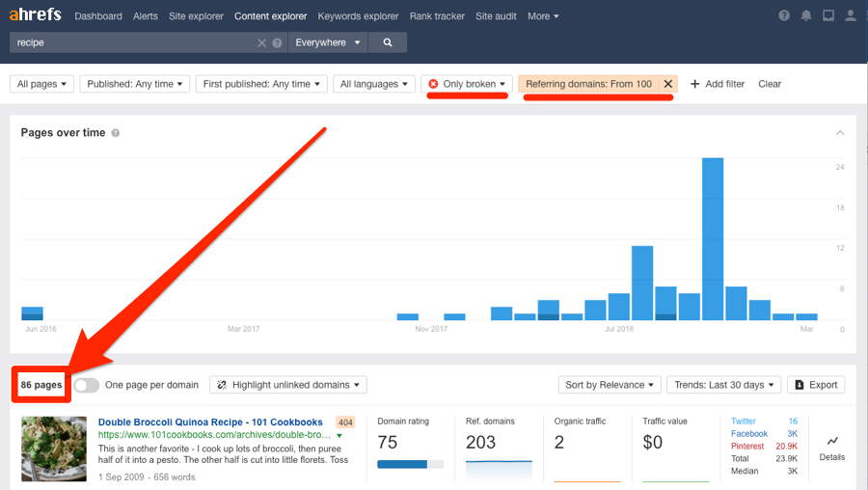868x490 pixels.
Task: Open the help center icon
Action: pyautogui.click(x=783, y=16)
